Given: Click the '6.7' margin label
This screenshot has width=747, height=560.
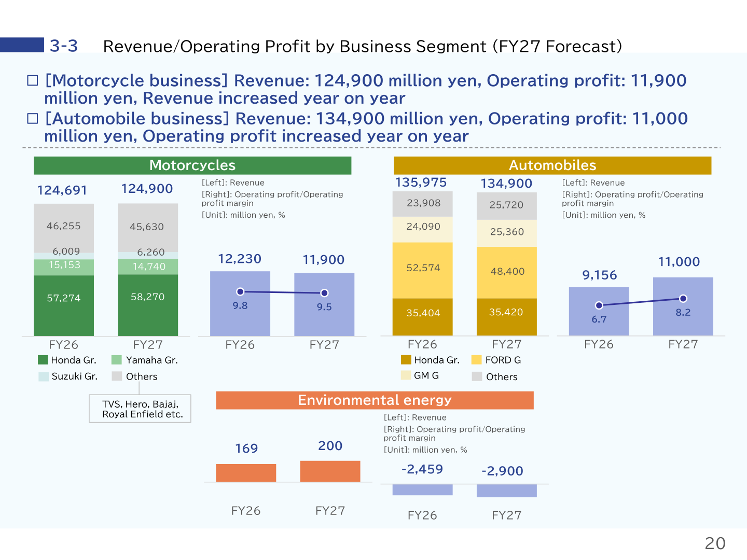Looking at the screenshot, I should (599, 319).
